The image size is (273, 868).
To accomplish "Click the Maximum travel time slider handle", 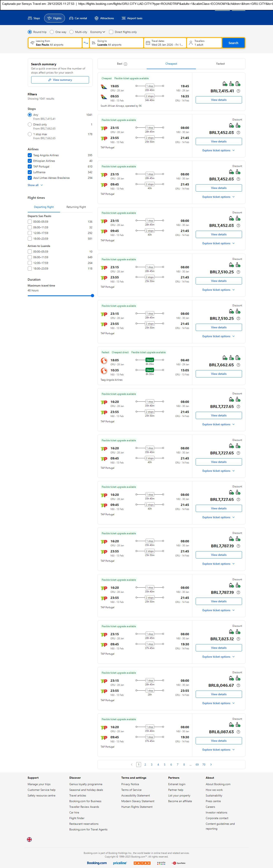I will (92, 296).
